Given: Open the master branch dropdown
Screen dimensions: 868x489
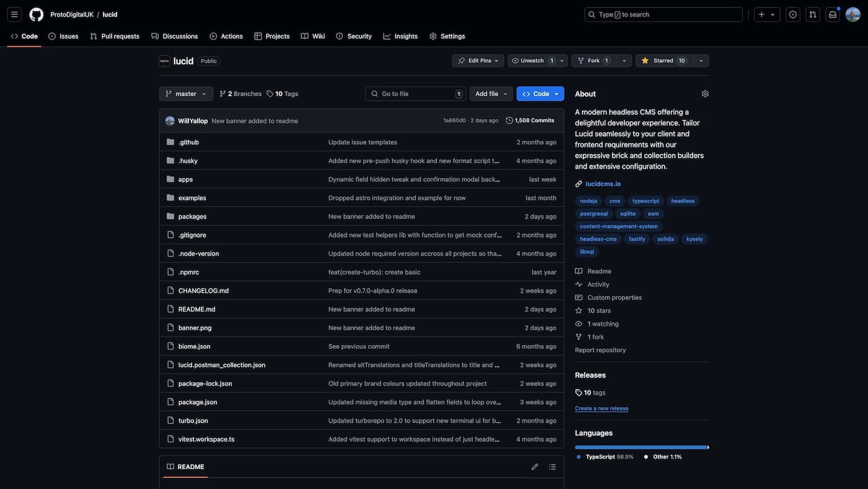Looking at the screenshot, I should click(x=186, y=94).
